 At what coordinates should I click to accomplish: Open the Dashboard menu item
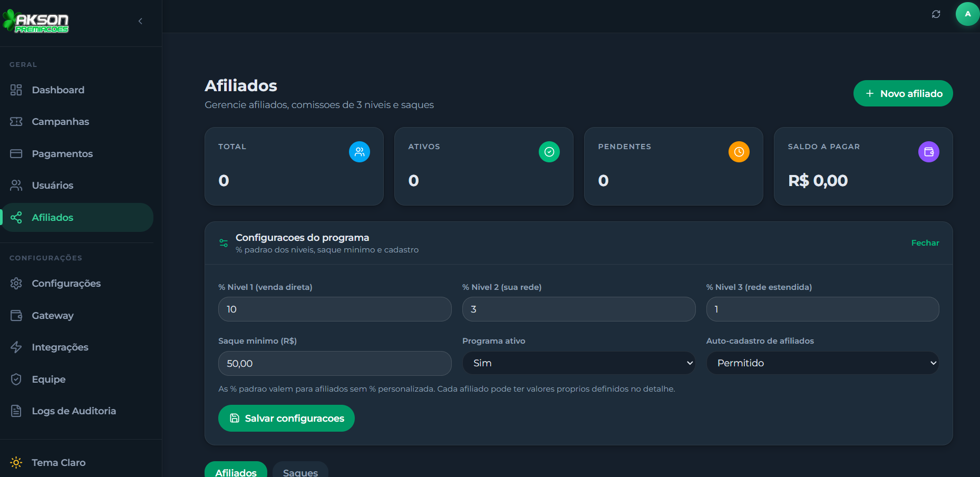click(x=77, y=90)
